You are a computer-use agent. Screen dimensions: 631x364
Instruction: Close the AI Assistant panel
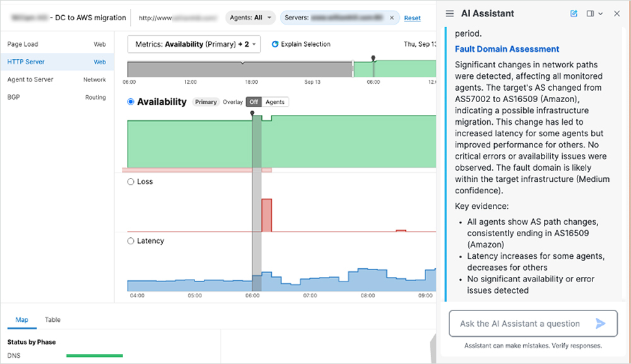click(x=616, y=13)
